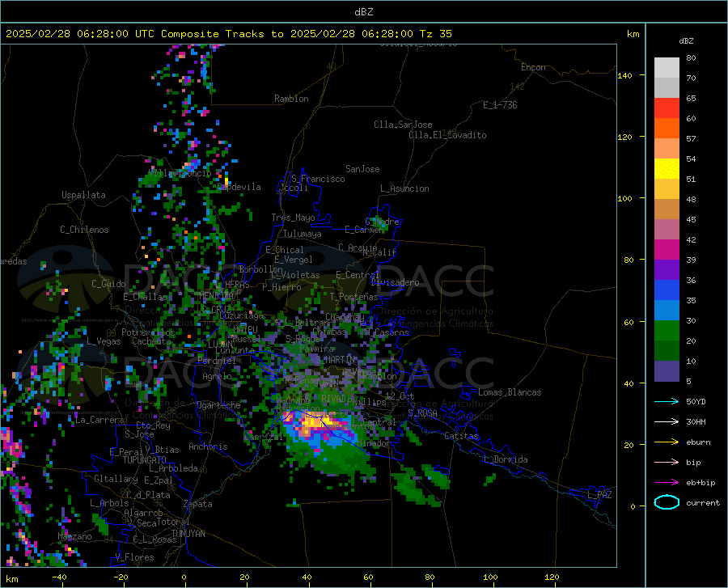The width and height of the screenshot is (728, 588).
Task: Click the pink bip arrow symbol
Action: (667, 463)
